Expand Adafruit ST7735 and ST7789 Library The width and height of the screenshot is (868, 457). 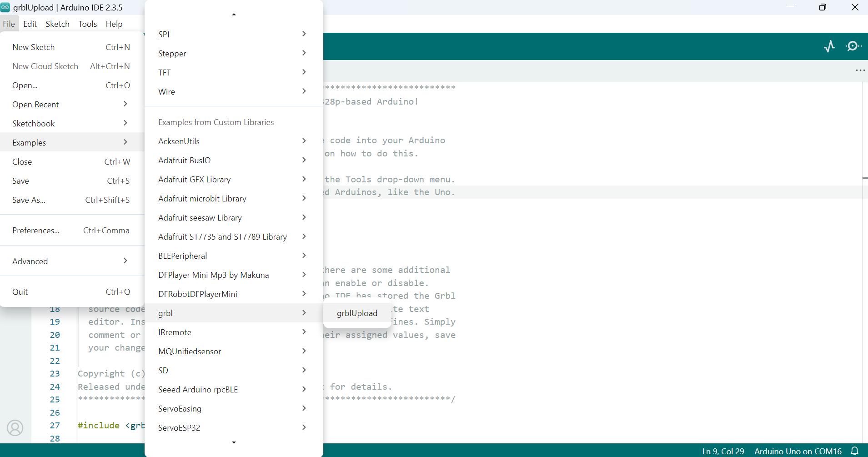coord(234,237)
